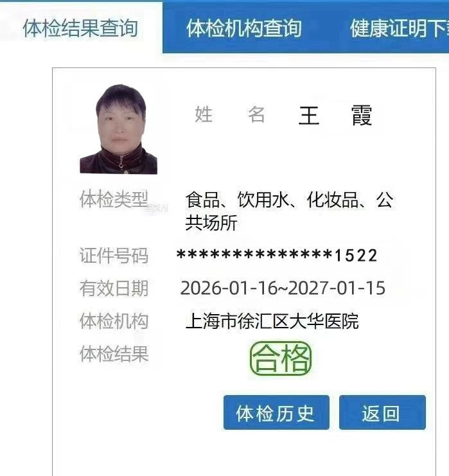This screenshot has height=476, width=449.
Task: Click the 有效日期 label
Action: pos(114,288)
